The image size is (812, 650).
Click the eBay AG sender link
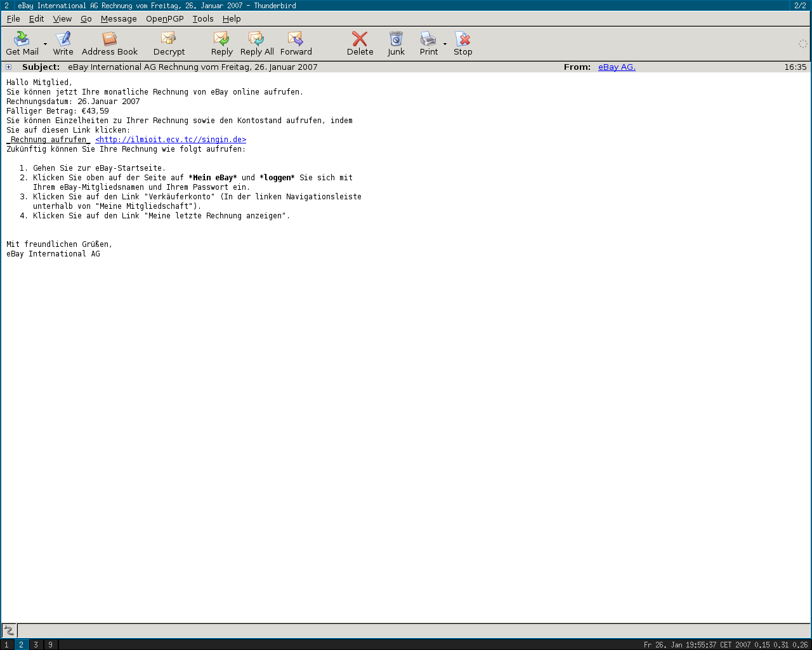pyautogui.click(x=617, y=67)
